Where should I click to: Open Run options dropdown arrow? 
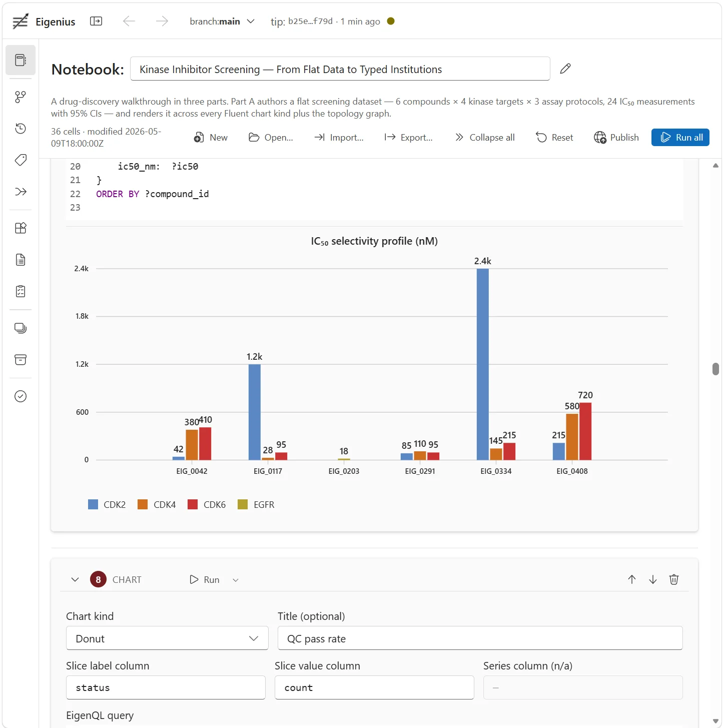pos(236,580)
